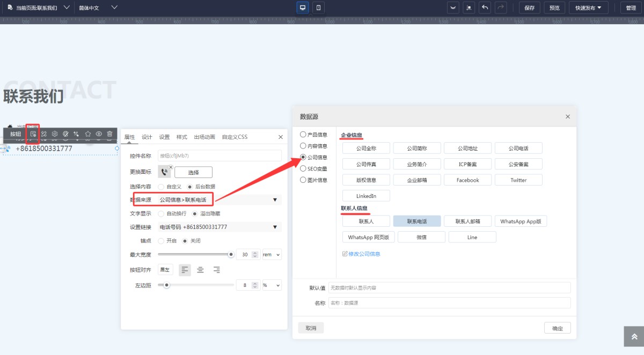Switch to desktop preview mode
Viewport: 644px width, 355px height.
tap(303, 8)
